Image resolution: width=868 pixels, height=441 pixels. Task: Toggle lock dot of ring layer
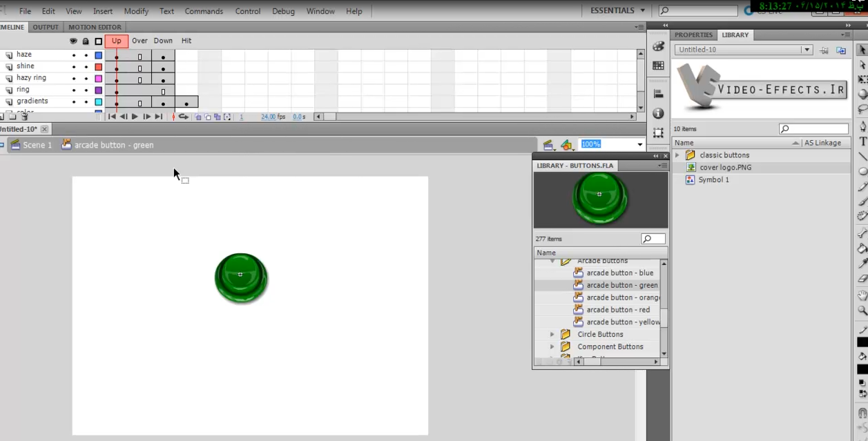click(86, 90)
